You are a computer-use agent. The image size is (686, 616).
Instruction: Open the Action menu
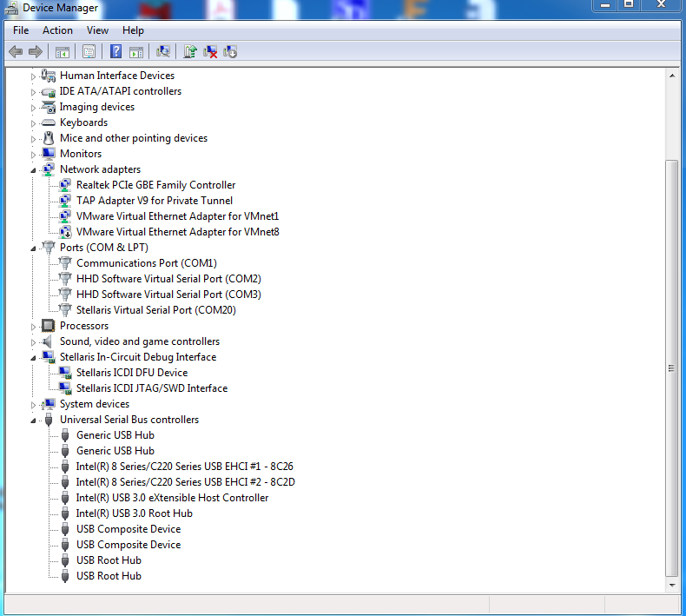click(x=57, y=30)
